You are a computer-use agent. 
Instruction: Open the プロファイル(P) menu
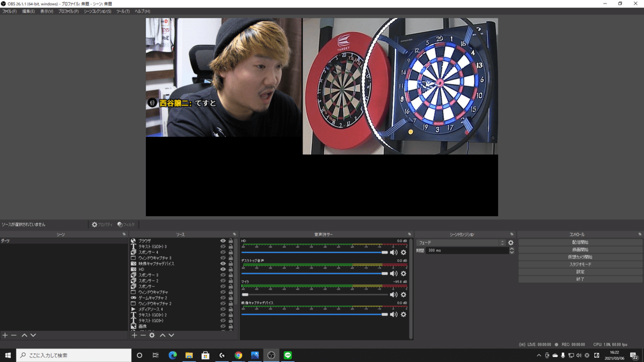(x=68, y=11)
